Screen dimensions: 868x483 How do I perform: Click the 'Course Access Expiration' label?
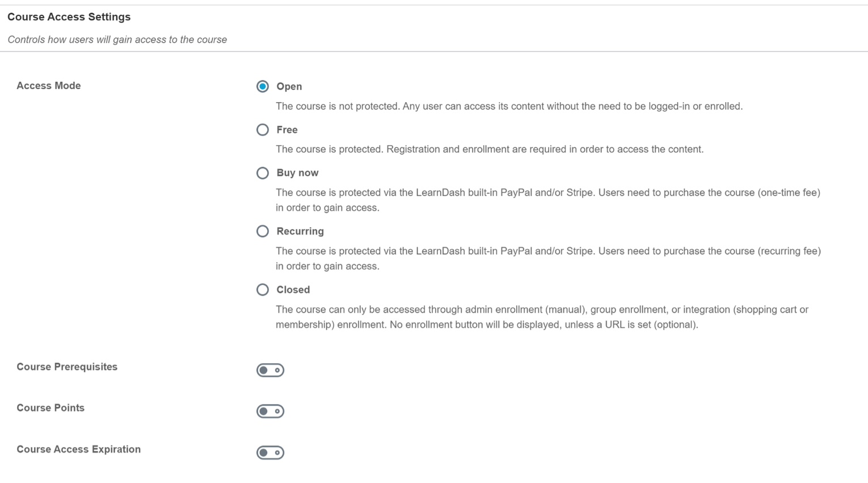[x=79, y=450]
